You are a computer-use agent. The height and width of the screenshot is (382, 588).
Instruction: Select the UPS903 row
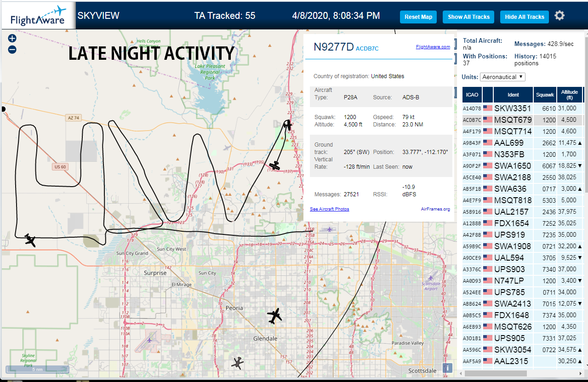(523, 269)
